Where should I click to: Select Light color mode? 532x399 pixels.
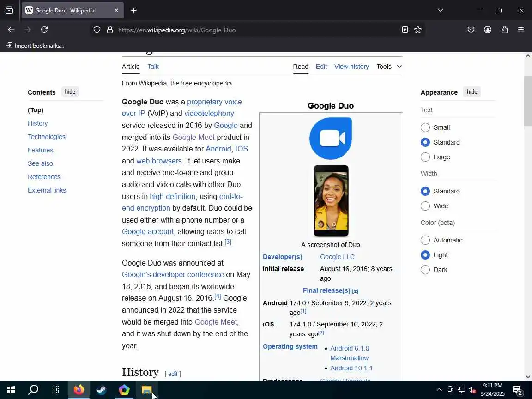425,255
